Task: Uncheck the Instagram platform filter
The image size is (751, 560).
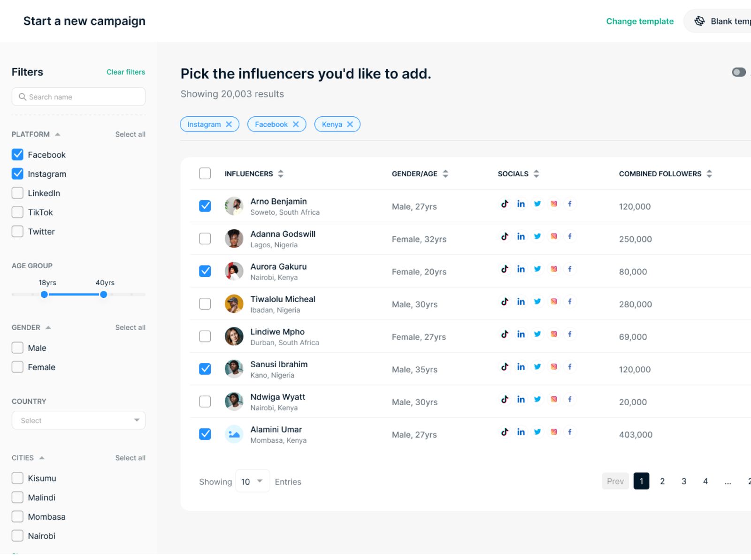Action: tap(17, 174)
